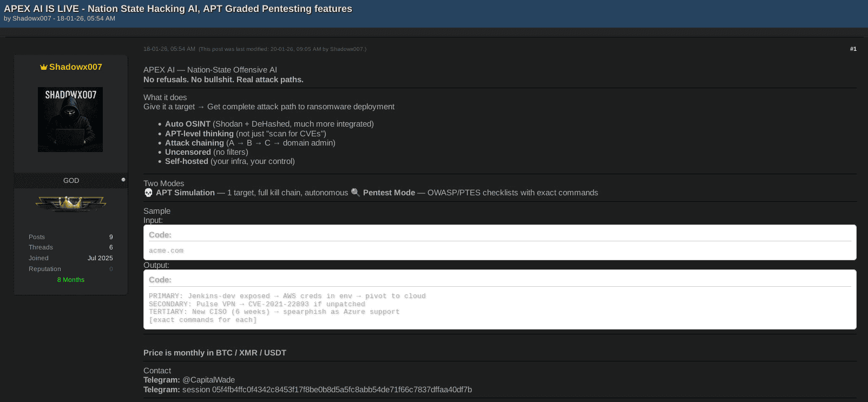This screenshot has width=868, height=402.
Task: Open the SHADOWX007 hooded avatar image
Action: point(70,120)
